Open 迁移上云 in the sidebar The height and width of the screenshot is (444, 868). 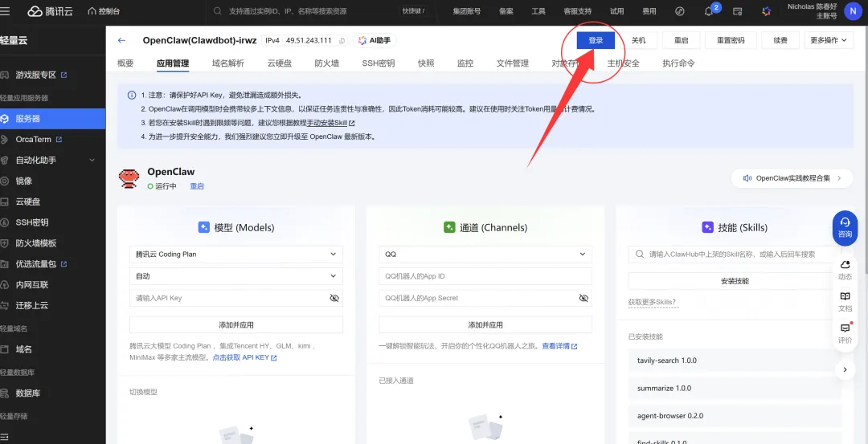[32, 305]
